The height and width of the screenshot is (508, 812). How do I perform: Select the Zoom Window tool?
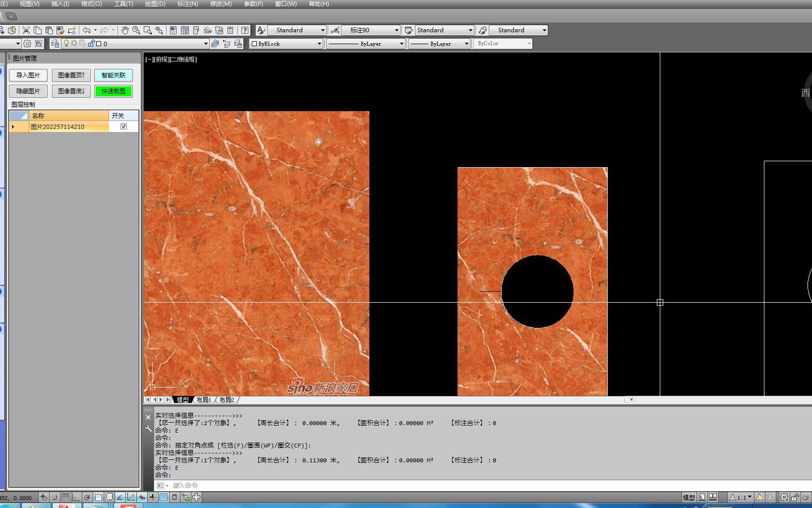(147, 30)
